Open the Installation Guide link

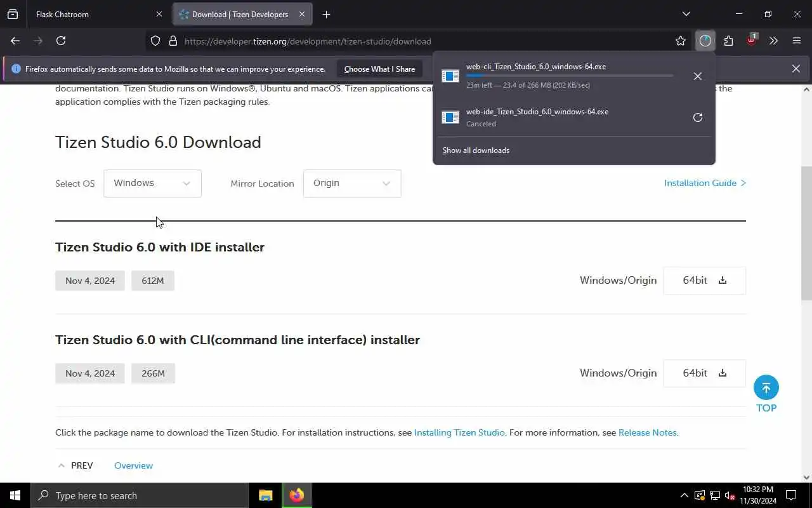pos(705,183)
